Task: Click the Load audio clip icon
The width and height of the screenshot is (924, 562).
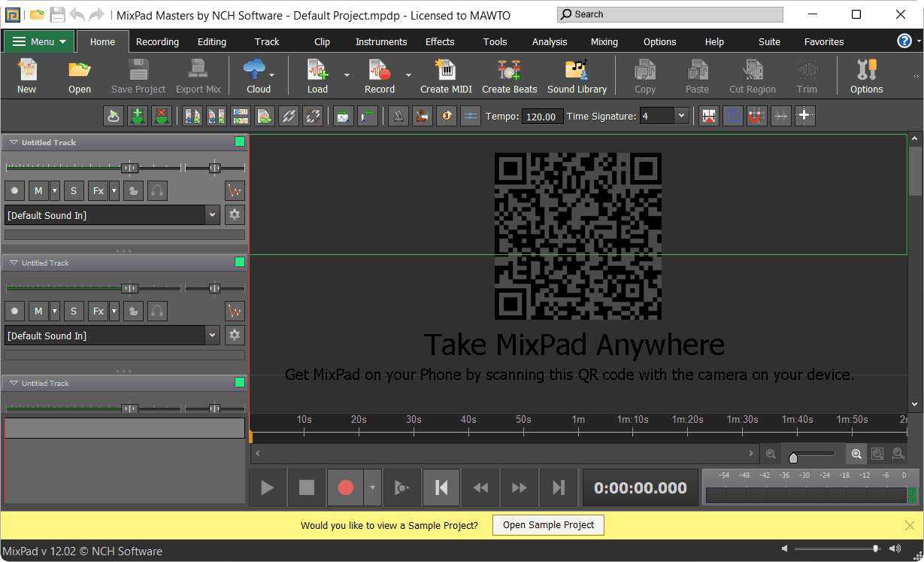Action: point(317,76)
